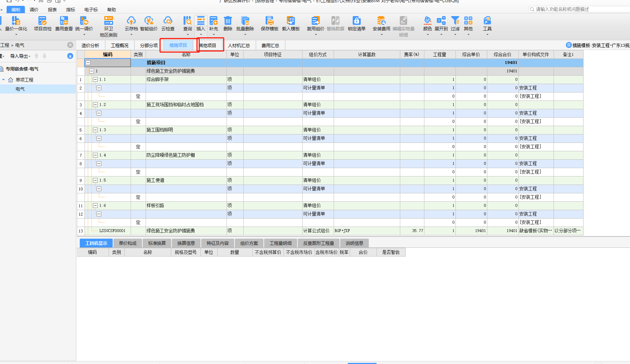The width and height of the screenshot is (630, 364).
Task: Collapse the left project panel header
Action: pyautogui.click(x=70, y=45)
